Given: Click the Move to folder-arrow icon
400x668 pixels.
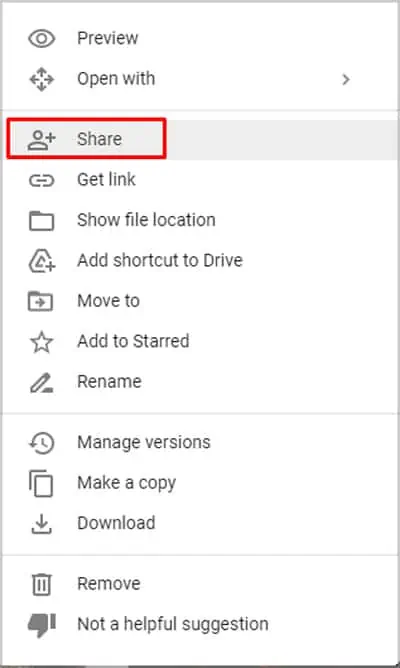Looking at the screenshot, I should [40, 302].
